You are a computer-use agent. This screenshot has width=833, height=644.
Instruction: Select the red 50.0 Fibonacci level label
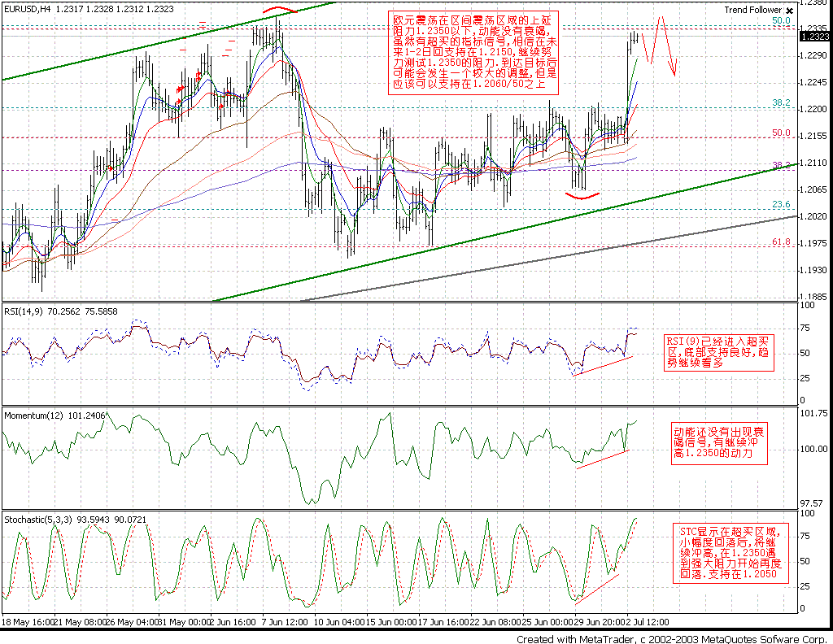click(x=781, y=133)
